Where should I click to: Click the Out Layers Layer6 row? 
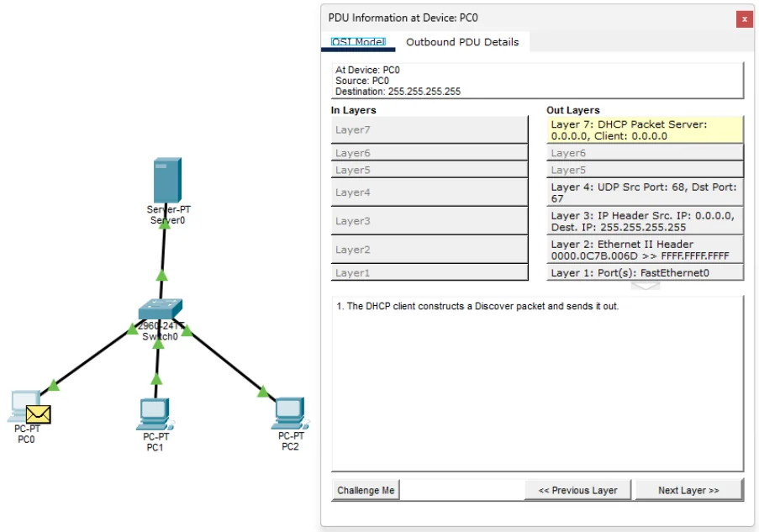click(645, 153)
